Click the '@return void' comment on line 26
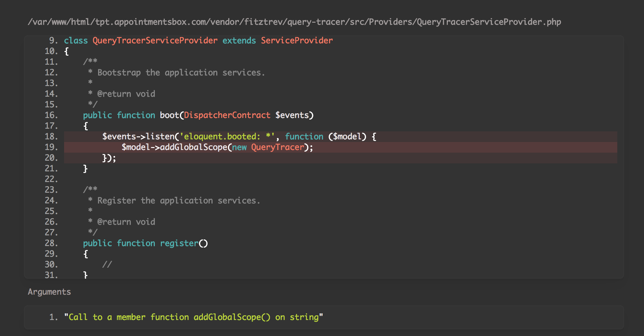This screenshot has width=644, height=336. point(126,222)
